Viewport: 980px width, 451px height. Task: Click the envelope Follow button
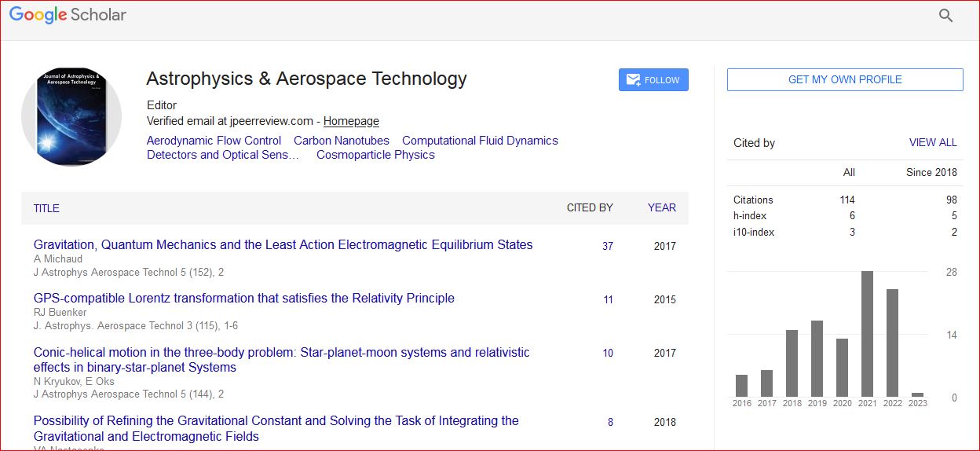coord(653,80)
